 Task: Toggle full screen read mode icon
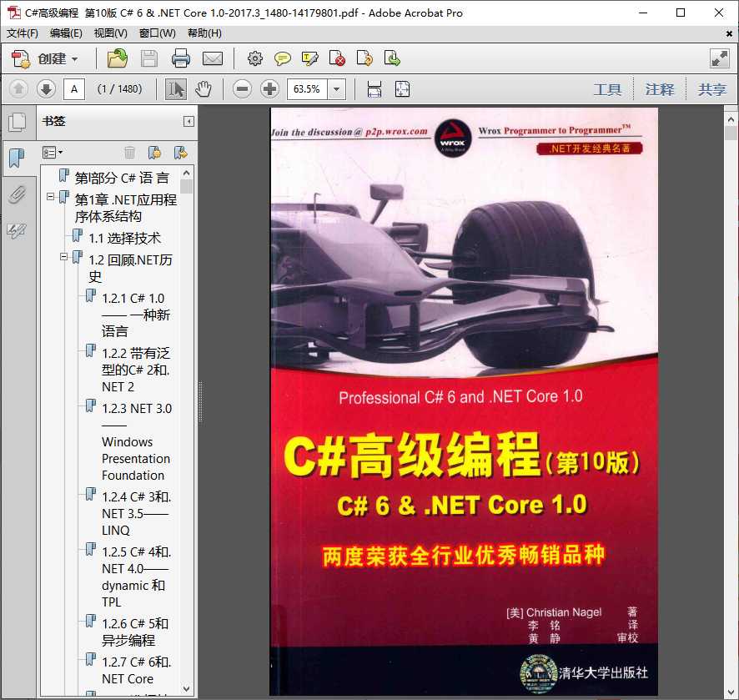[720, 59]
